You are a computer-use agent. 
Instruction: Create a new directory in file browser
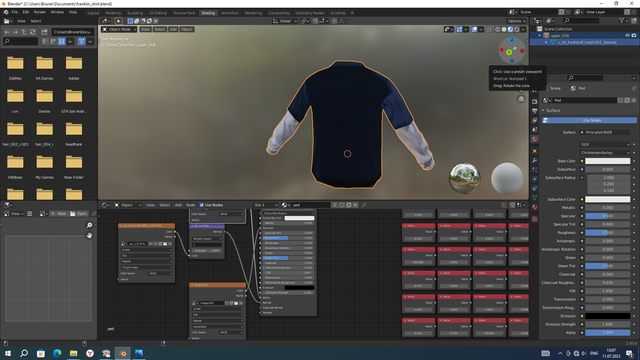(44, 32)
